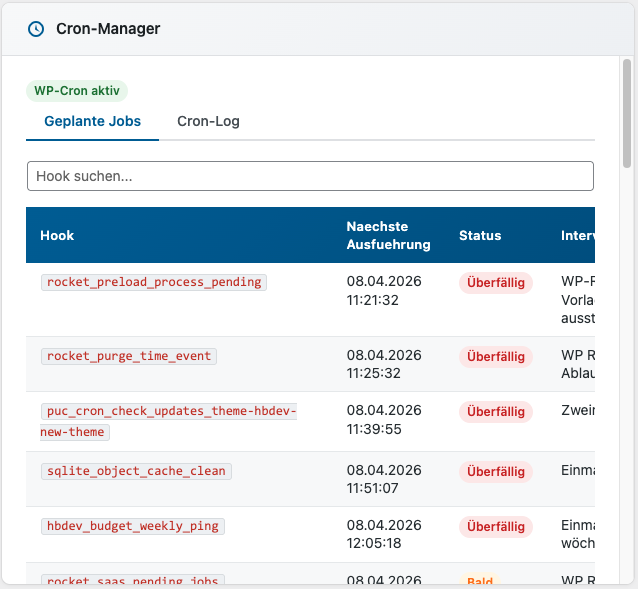Click the Status column header

(480, 235)
